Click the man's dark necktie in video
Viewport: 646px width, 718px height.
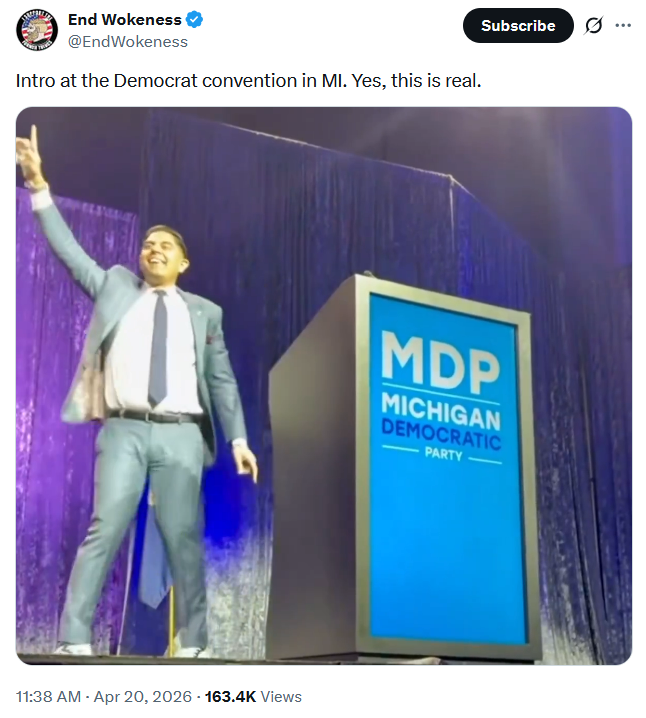coord(158,348)
